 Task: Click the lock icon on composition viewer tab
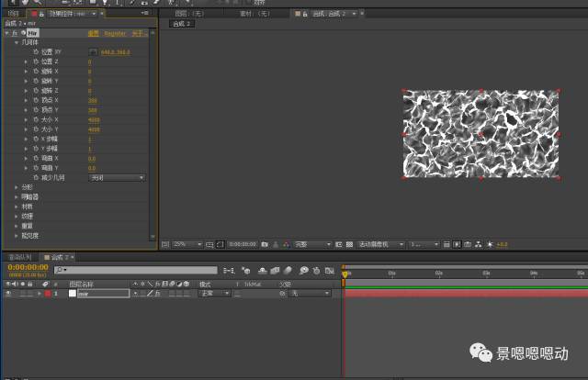point(305,14)
